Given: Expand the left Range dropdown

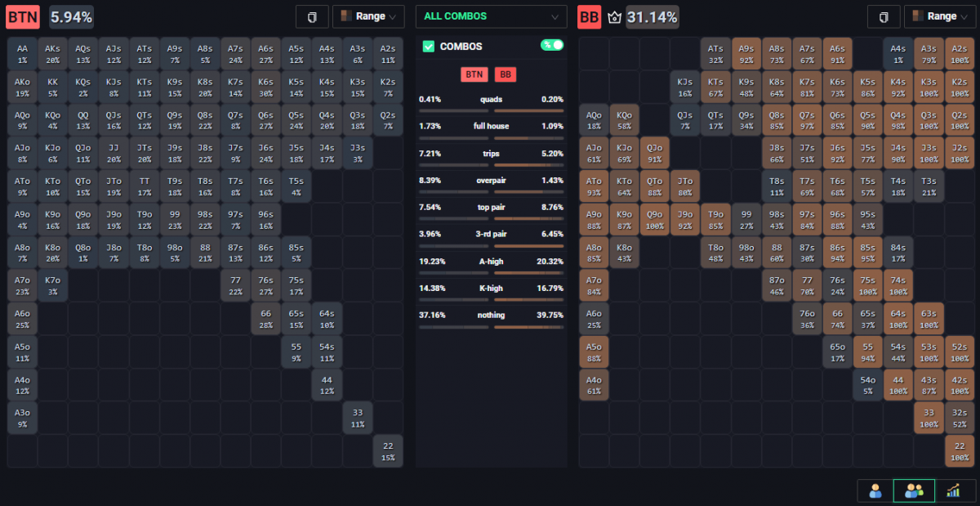Looking at the screenshot, I should click(368, 16).
